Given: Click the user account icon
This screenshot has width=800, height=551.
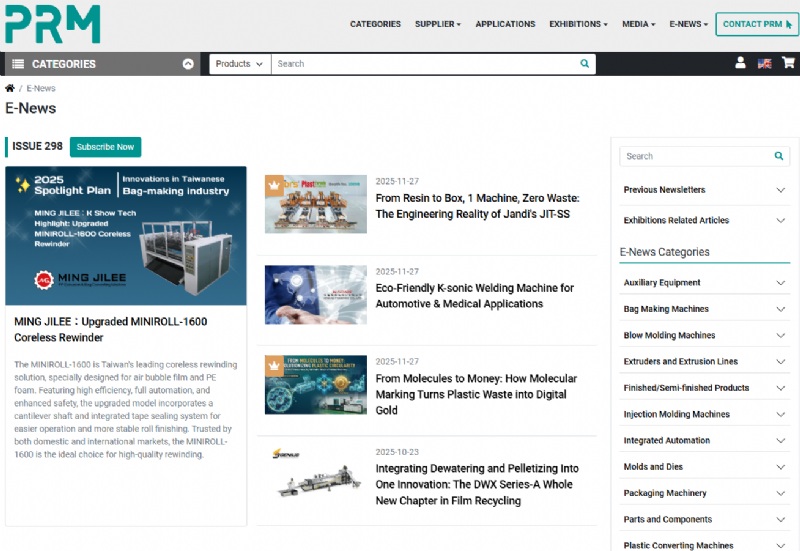Looking at the screenshot, I should 740,63.
